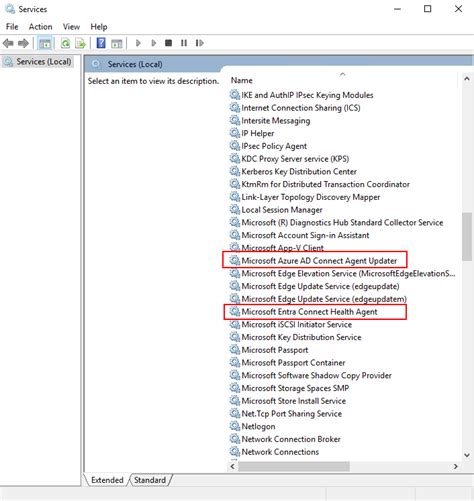Switch to the Standard tab

(150, 480)
